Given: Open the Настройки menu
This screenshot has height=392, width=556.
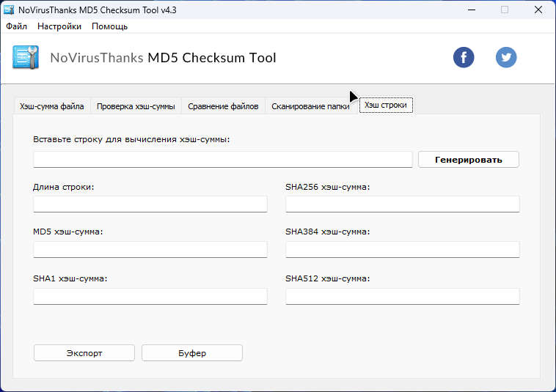Looking at the screenshot, I should click(x=59, y=26).
